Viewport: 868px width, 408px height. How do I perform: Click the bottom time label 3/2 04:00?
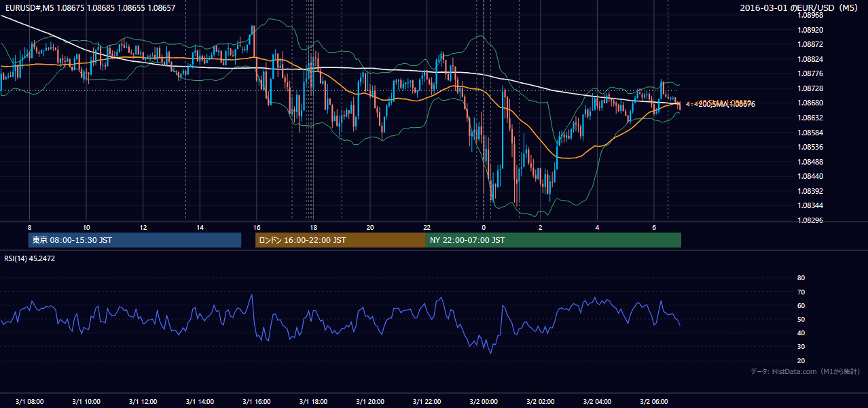point(597,401)
